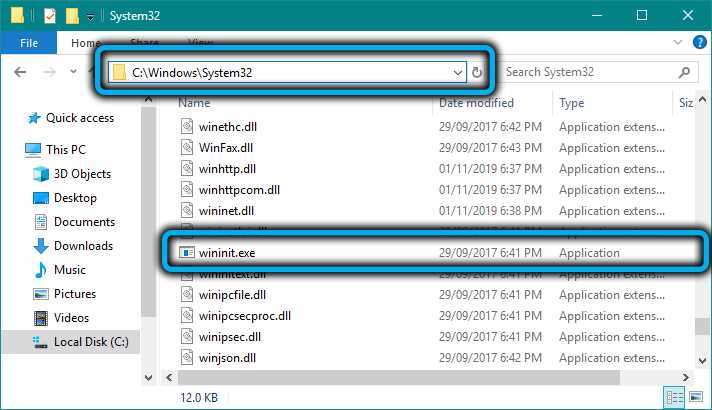Viewport: 712px width, 410px height.
Task: Click the winethc.dll file icon
Action: pos(187,126)
